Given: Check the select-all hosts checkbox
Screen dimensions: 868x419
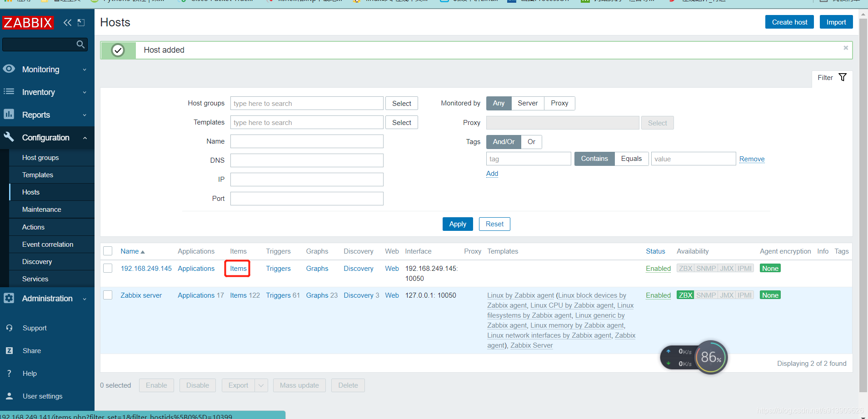Looking at the screenshot, I should (x=108, y=251).
